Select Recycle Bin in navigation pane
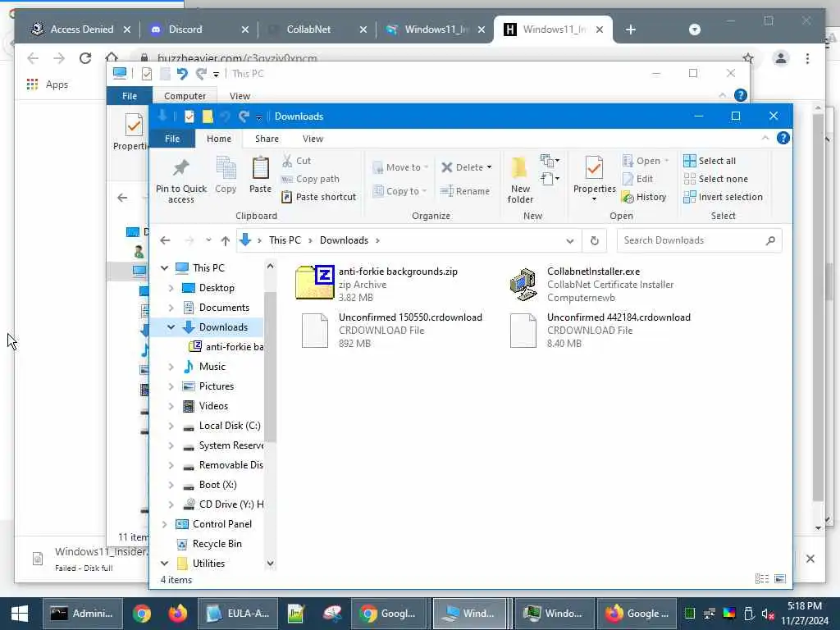This screenshot has width=840, height=630. click(x=217, y=545)
